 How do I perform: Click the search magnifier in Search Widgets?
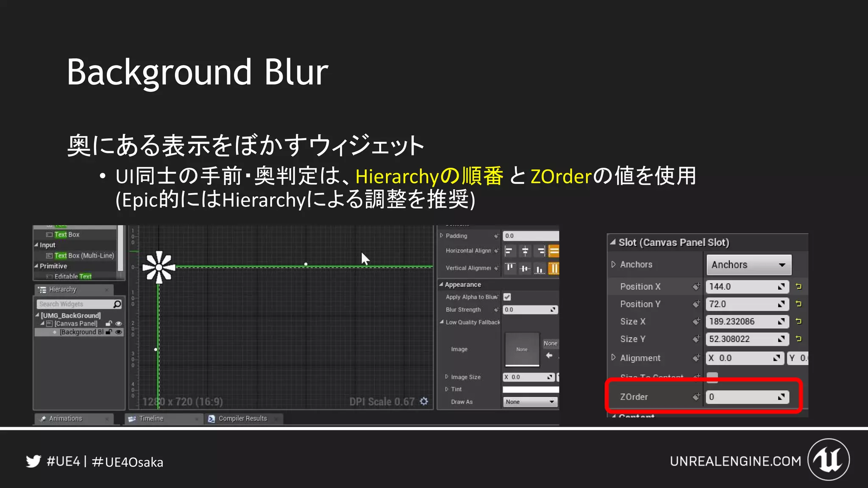point(117,304)
